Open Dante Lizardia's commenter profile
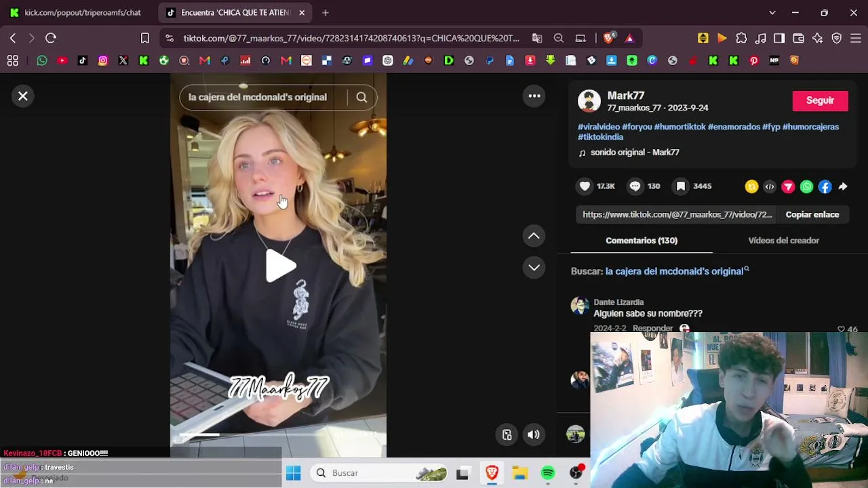The width and height of the screenshot is (868, 488). 618,302
